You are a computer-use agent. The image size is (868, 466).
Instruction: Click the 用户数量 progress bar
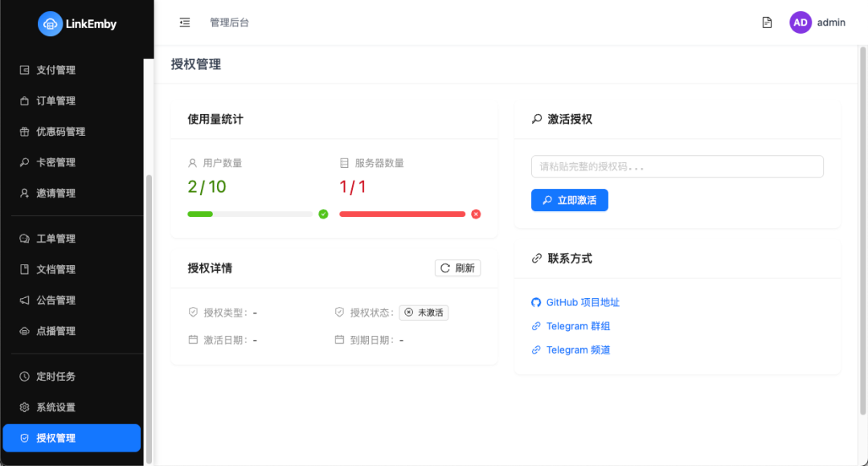click(250, 214)
